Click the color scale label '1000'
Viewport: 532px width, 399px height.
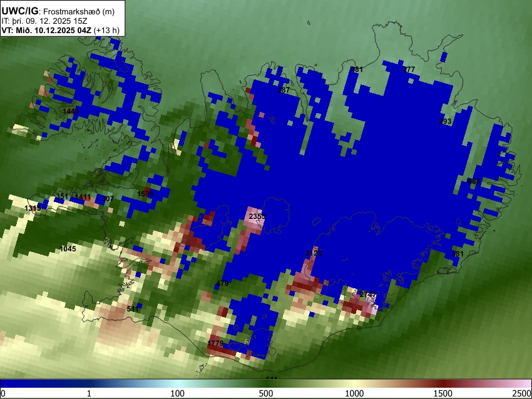(354, 393)
